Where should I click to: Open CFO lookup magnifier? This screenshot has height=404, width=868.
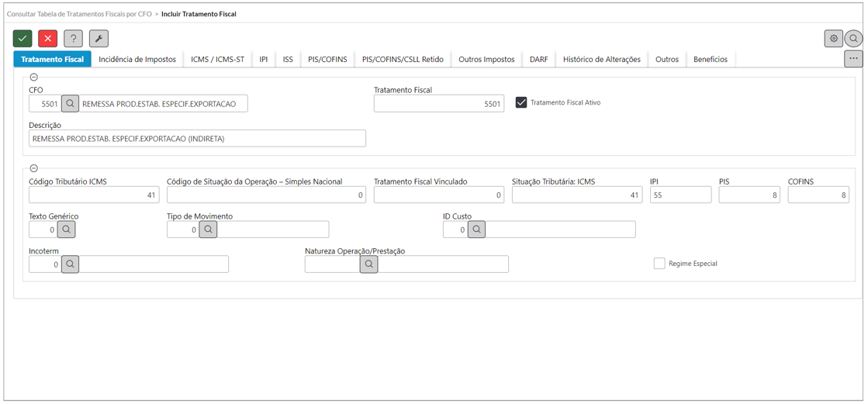click(70, 103)
